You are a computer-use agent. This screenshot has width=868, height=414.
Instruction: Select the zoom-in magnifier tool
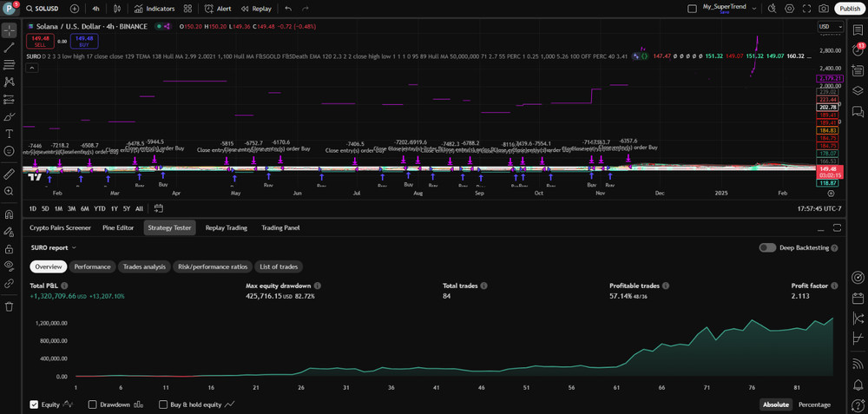(x=9, y=191)
